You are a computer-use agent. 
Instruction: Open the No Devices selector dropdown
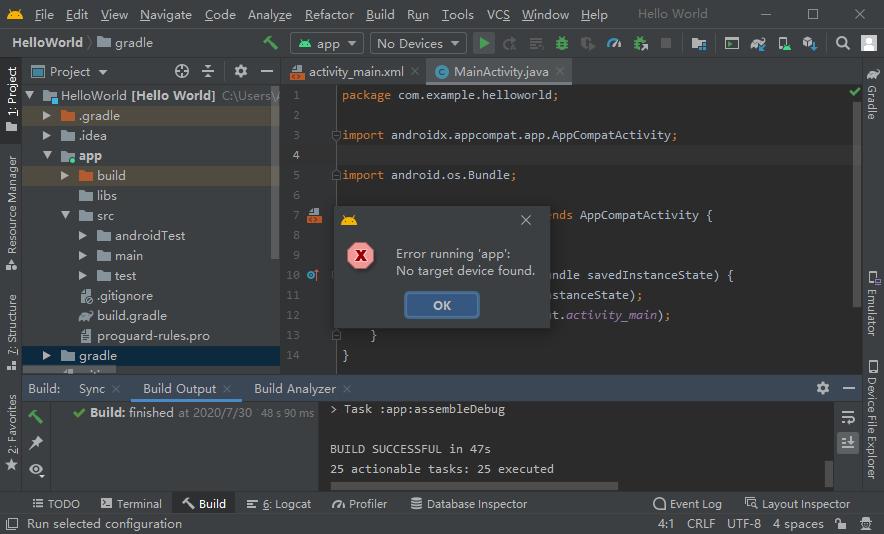click(418, 43)
